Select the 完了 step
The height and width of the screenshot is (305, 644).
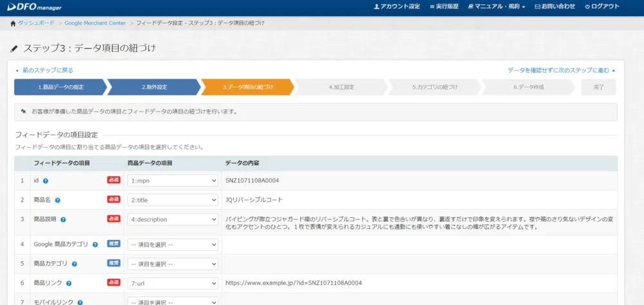pos(599,87)
